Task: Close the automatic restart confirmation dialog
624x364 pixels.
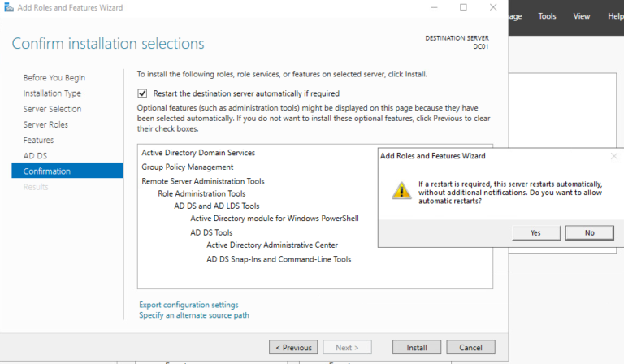Action: pos(613,155)
